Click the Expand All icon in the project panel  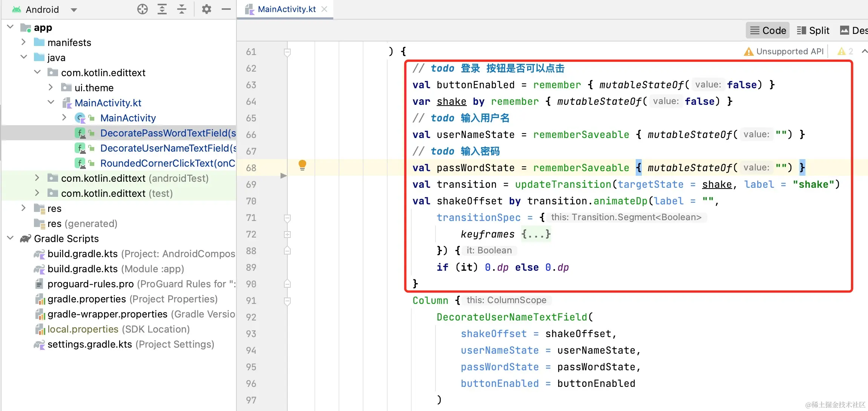tap(162, 9)
